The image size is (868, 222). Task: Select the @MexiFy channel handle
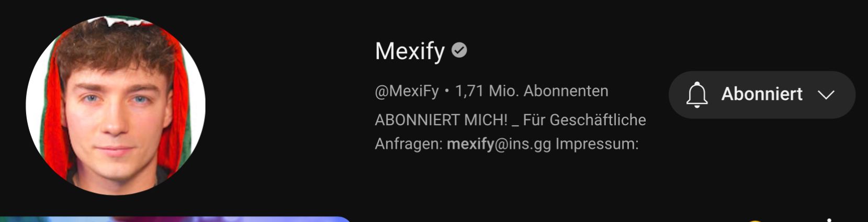coord(407,91)
